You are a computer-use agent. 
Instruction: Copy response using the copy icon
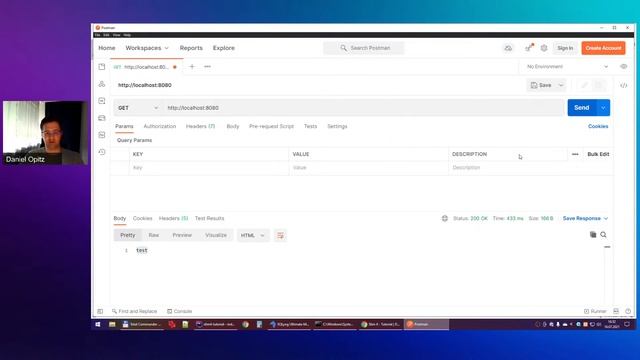[x=593, y=235]
